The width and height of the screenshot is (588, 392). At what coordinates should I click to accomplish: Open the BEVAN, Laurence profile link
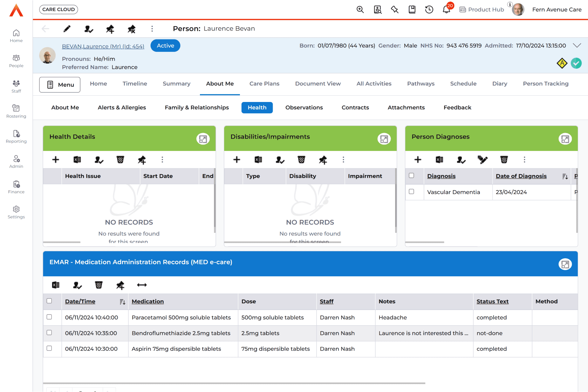103,46
